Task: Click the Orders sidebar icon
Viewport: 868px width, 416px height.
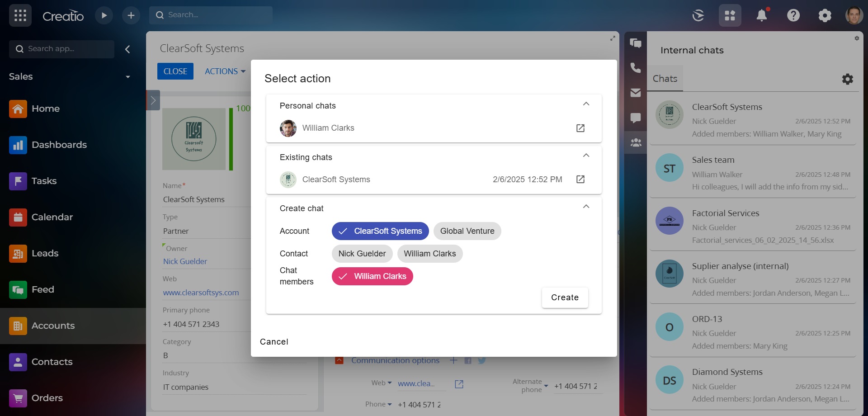Action: pyautogui.click(x=18, y=398)
